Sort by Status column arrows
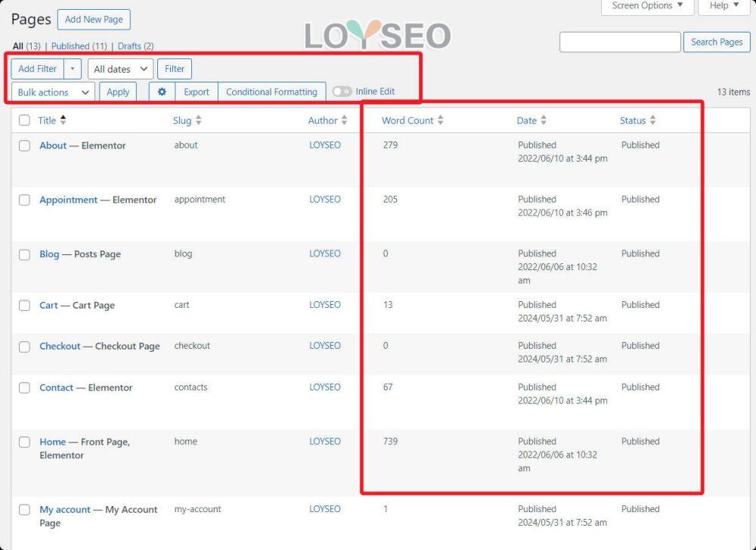 [x=652, y=120]
